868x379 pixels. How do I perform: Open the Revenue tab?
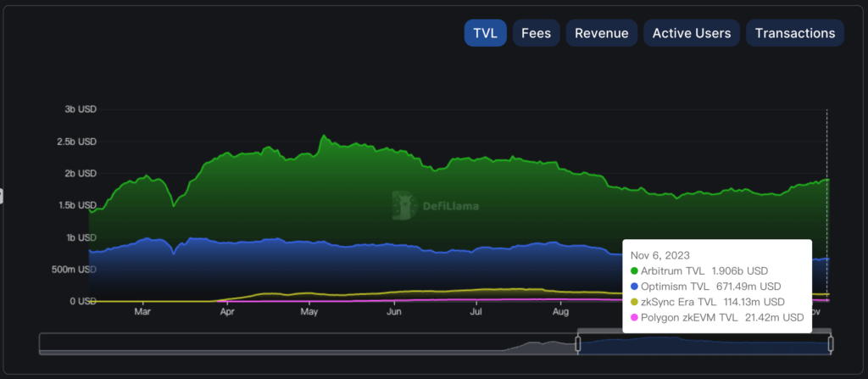click(x=601, y=33)
